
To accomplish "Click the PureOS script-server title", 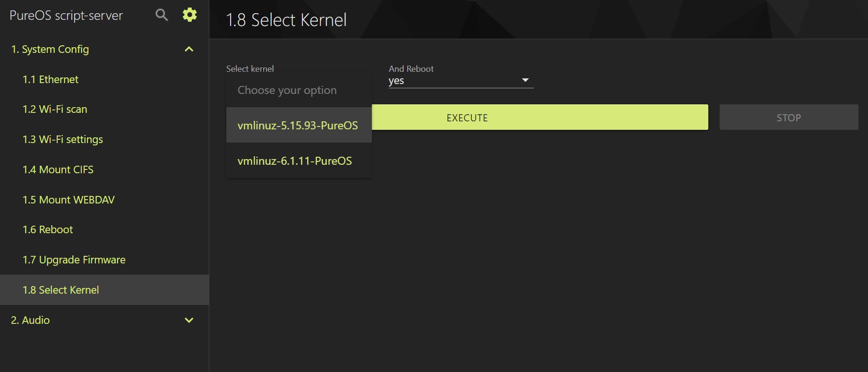I will click(x=66, y=16).
